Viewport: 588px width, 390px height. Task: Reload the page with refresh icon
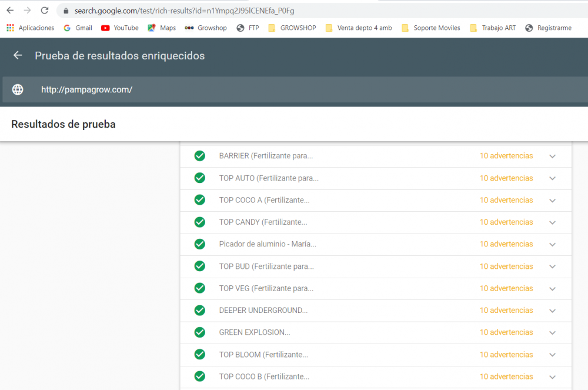tap(45, 11)
